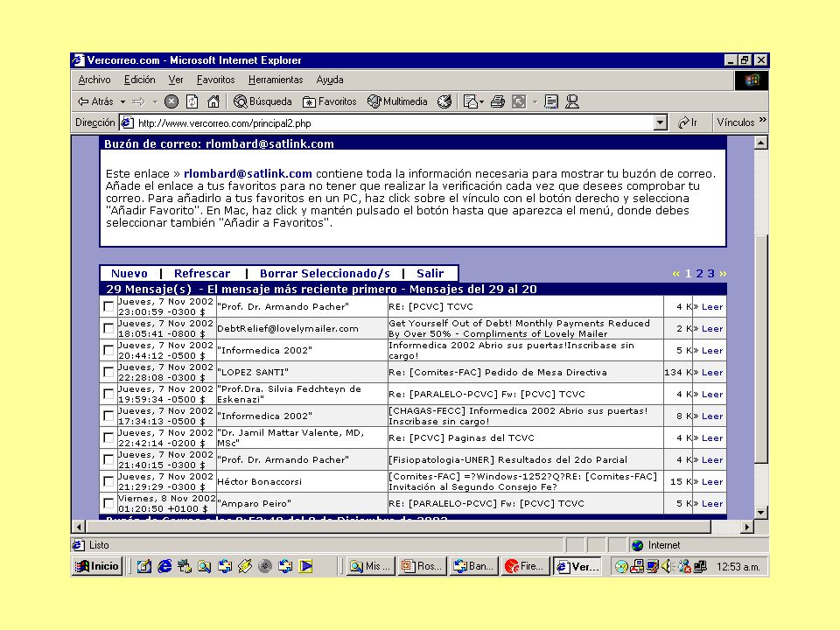Go to the home page icon

coord(213,101)
